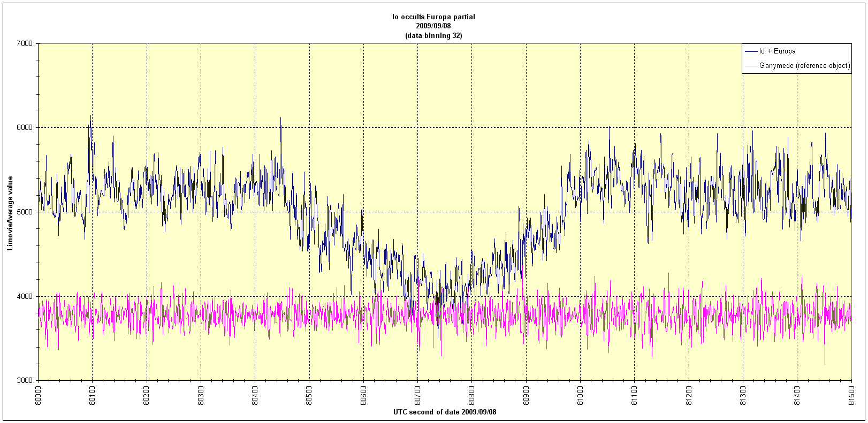Click the Ganymede line key in the legend

tap(751, 66)
